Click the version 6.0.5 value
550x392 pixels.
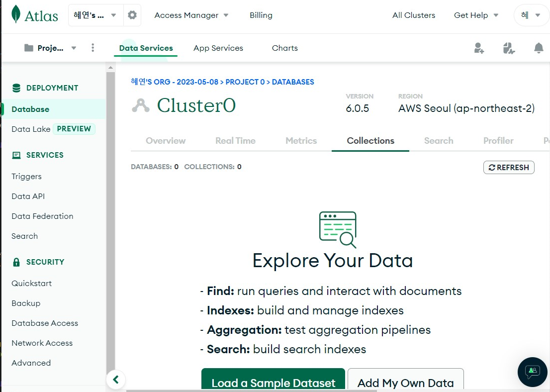point(357,108)
